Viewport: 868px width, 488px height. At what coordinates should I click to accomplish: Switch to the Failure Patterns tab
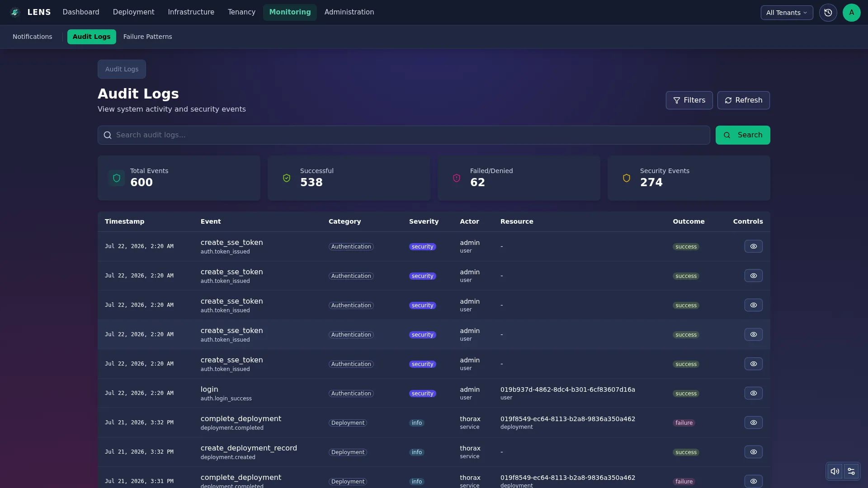coord(147,37)
